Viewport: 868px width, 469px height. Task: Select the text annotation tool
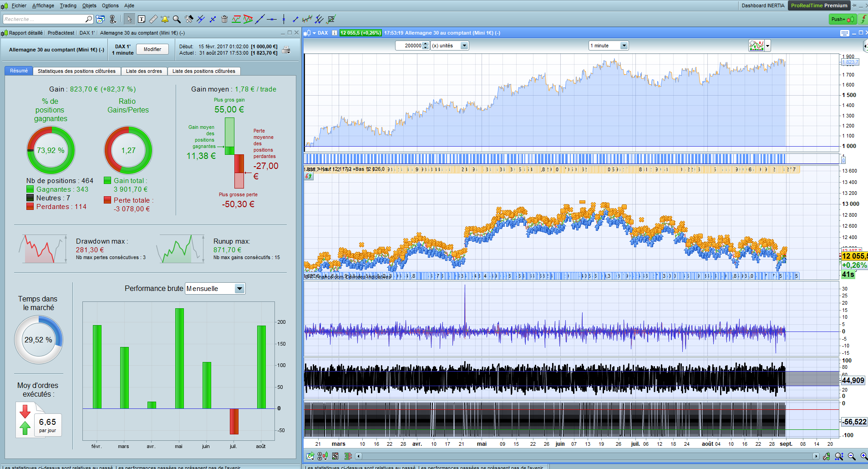coord(142,19)
